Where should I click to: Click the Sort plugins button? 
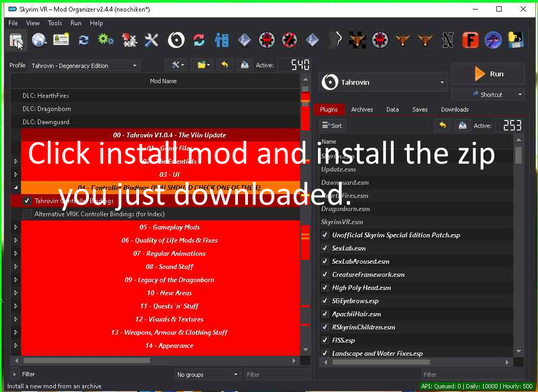[x=332, y=126]
